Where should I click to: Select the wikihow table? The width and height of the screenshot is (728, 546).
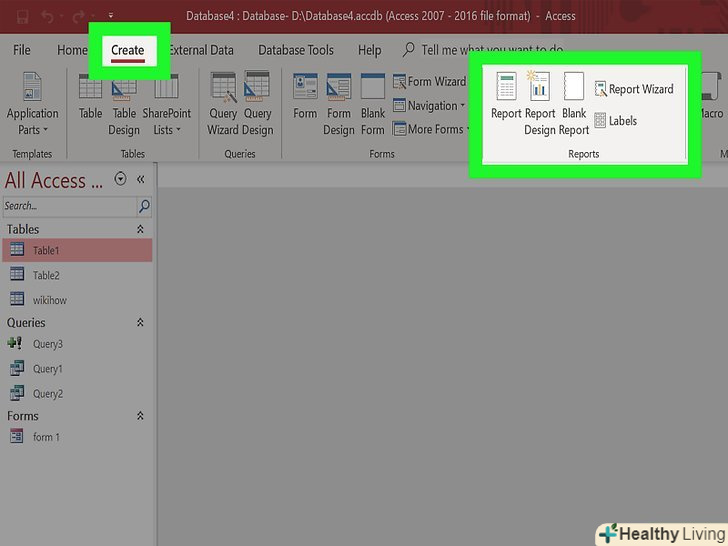[77, 300]
